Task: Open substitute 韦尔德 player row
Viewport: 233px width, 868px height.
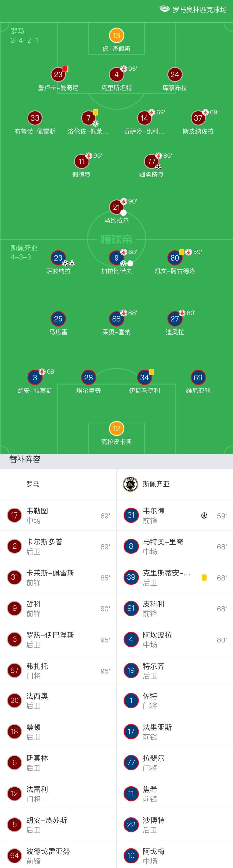Action: pyautogui.click(x=175, y=515)
